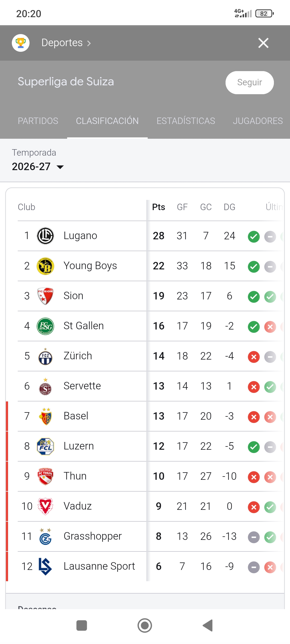The height and width of the screenshot is (644, 290).
Task: Tap the St Gallen green crest
Action: (45, 326)
